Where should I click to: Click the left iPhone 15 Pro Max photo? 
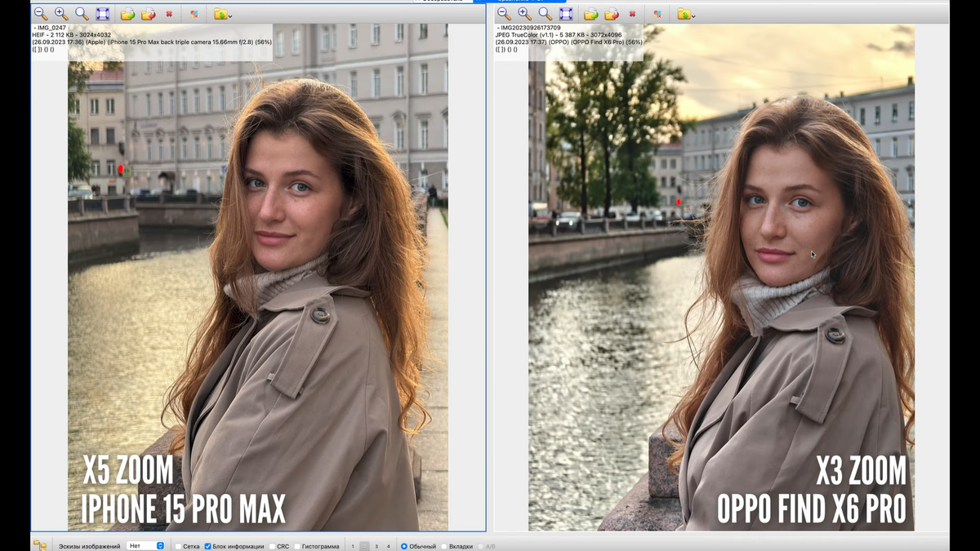click(257, 278)
